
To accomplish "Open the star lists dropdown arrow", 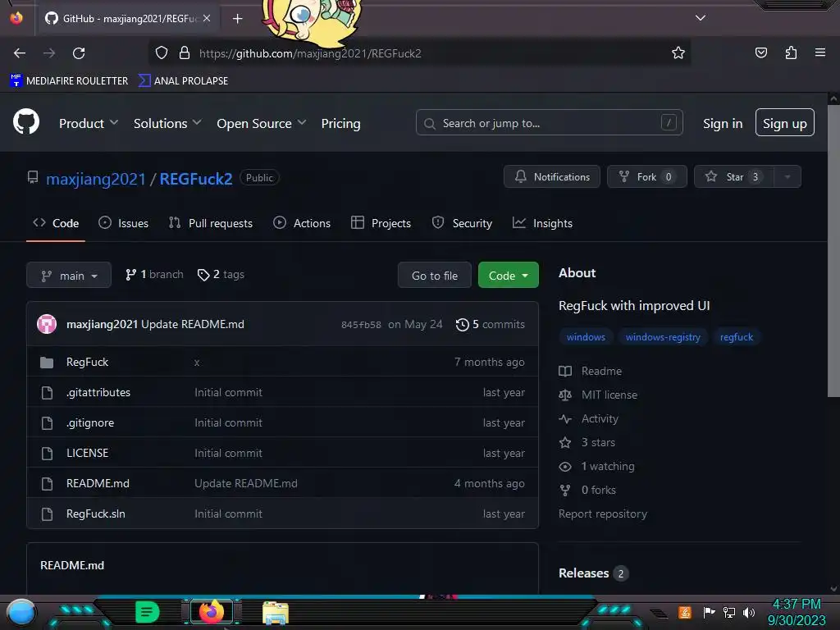I will click(x=787, y=177).
